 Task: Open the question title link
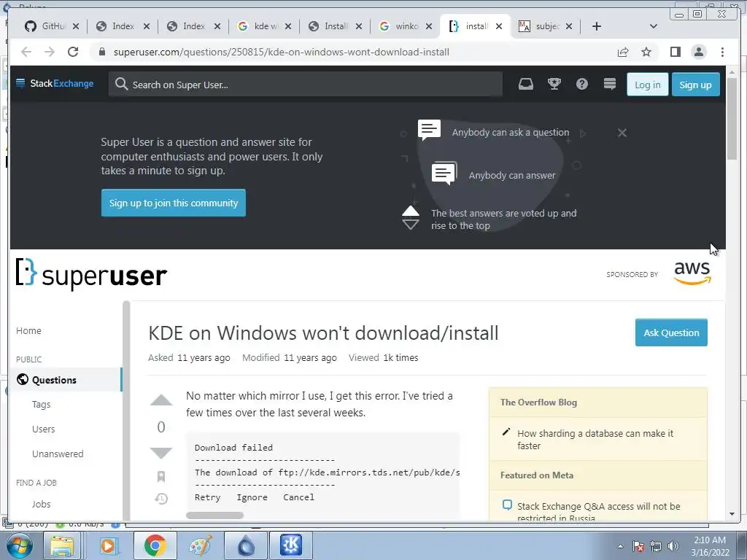[323, 332]
